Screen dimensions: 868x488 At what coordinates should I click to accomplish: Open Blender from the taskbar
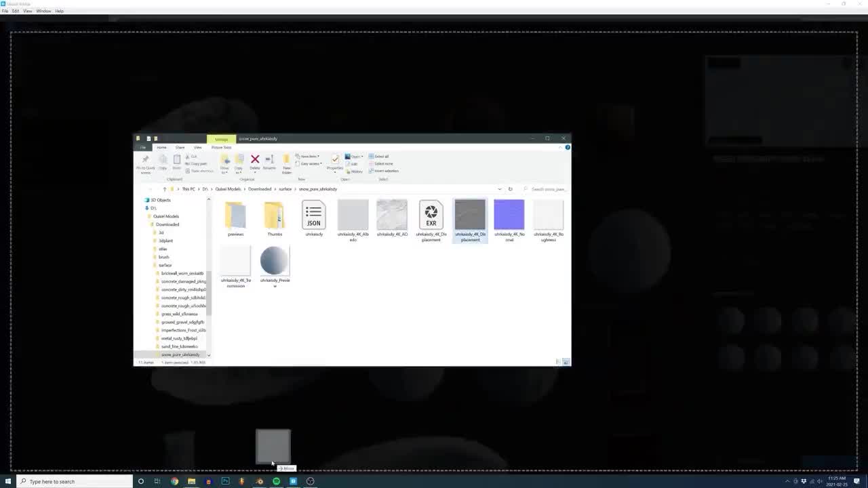pyautogui.click(x=259, y=481)
